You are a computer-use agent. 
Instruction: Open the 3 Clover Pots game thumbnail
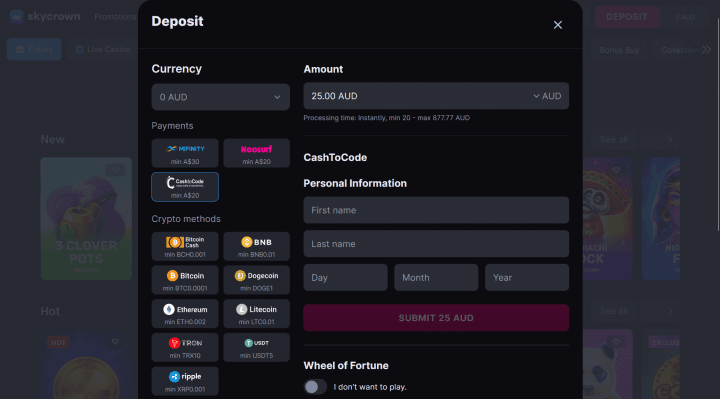click(x=86, y=219)
